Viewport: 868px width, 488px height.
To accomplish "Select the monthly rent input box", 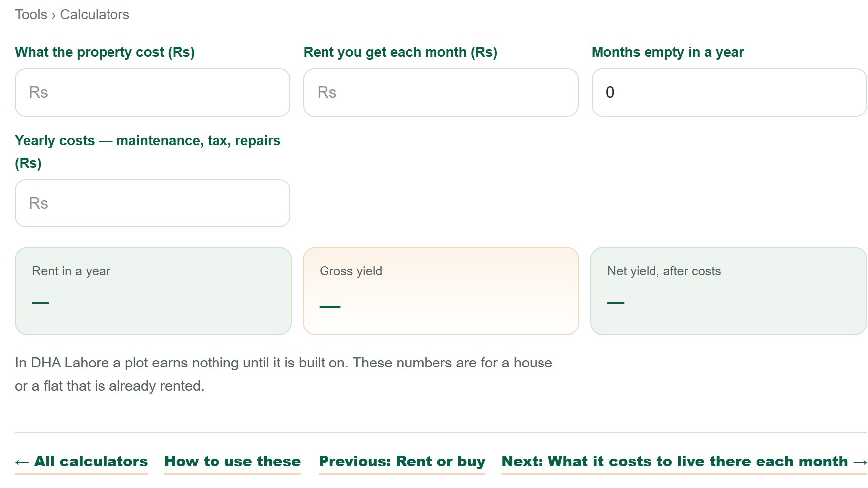I will 440,92.
